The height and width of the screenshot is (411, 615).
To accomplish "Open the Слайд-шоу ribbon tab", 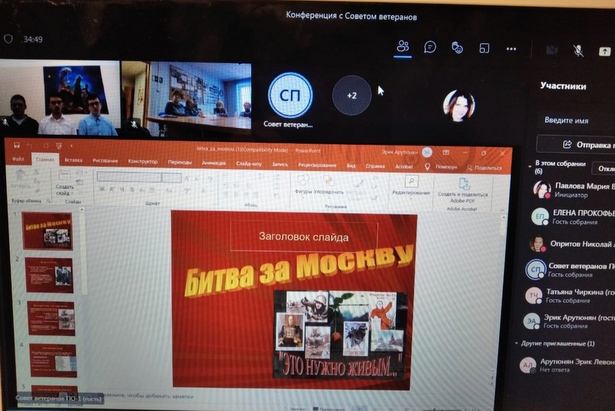I will point(249,164).
